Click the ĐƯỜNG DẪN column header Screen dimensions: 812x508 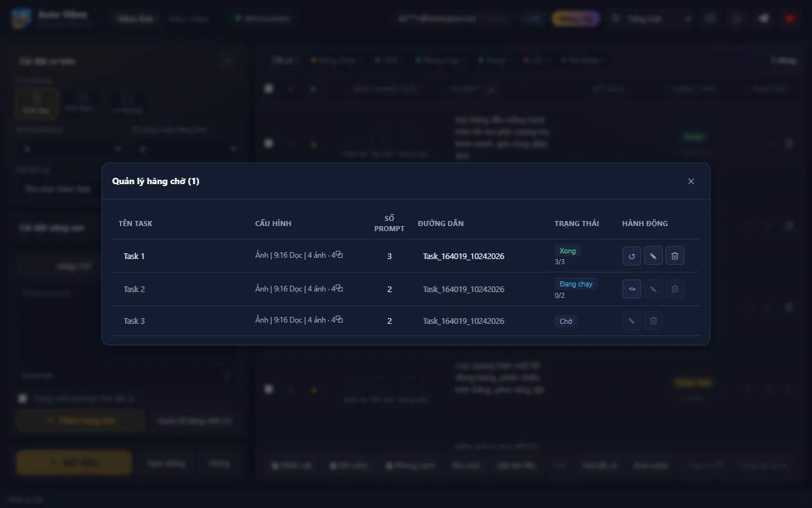(x=441, y=224)
